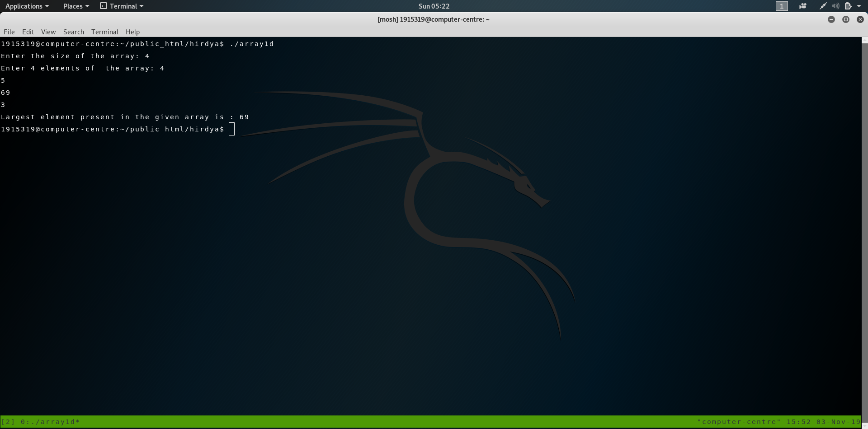Open the View menu

(x=48, y=32)
